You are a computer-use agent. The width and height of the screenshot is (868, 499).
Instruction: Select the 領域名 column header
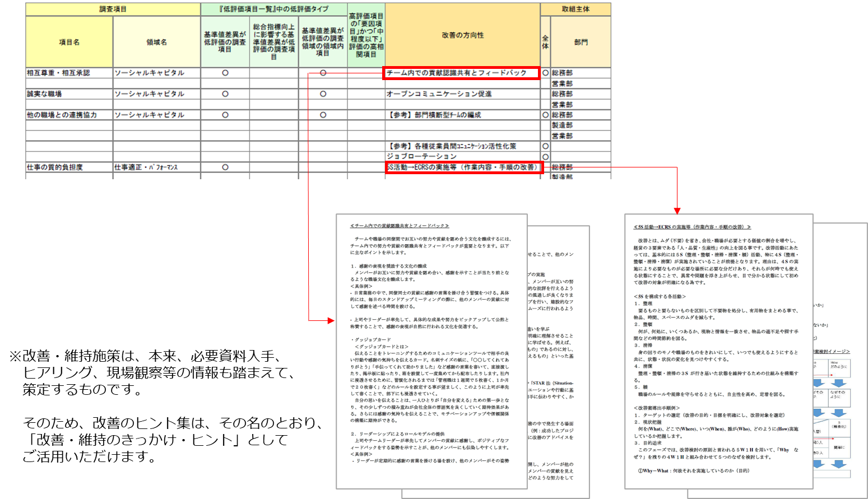(x=157, y=42)
